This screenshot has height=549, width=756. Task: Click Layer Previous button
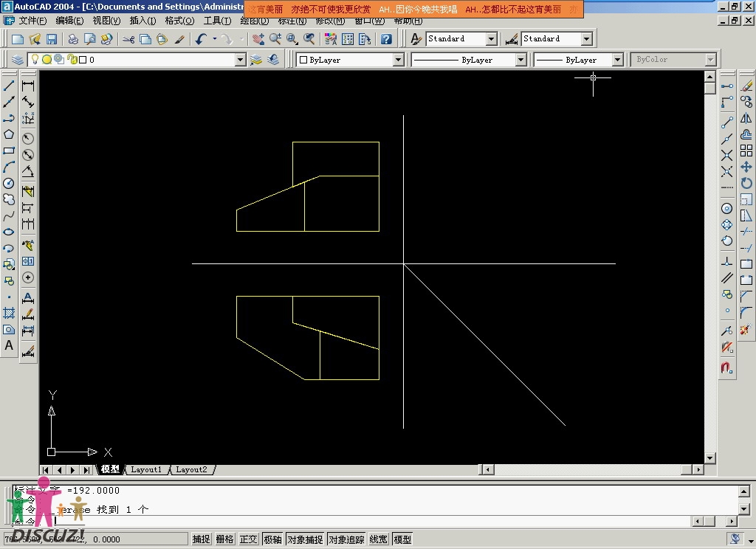tap(273, 60)
